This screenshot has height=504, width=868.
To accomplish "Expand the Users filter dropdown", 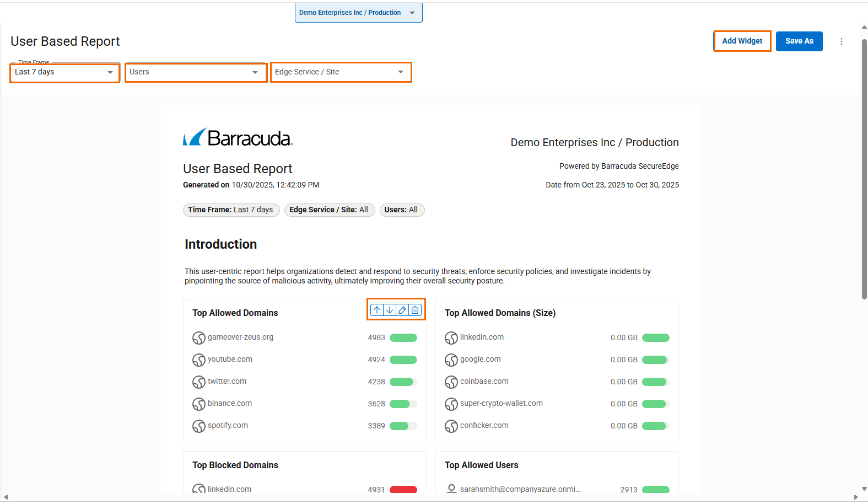I will coord(196,72).
